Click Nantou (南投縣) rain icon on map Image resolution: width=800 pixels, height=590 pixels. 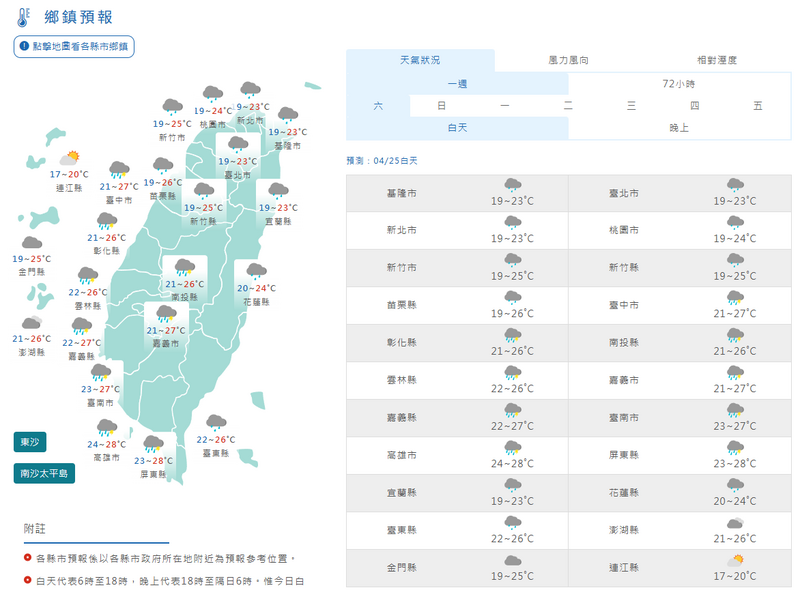[x=184, y=267]
